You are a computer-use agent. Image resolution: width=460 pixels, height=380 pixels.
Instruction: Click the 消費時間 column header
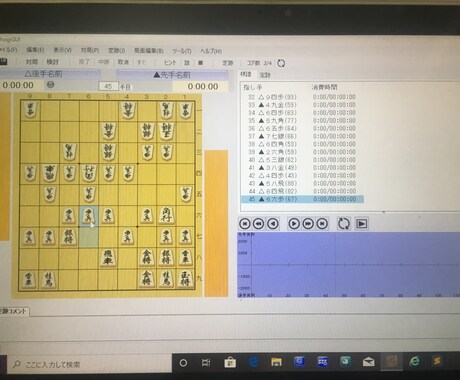point(324,87)
